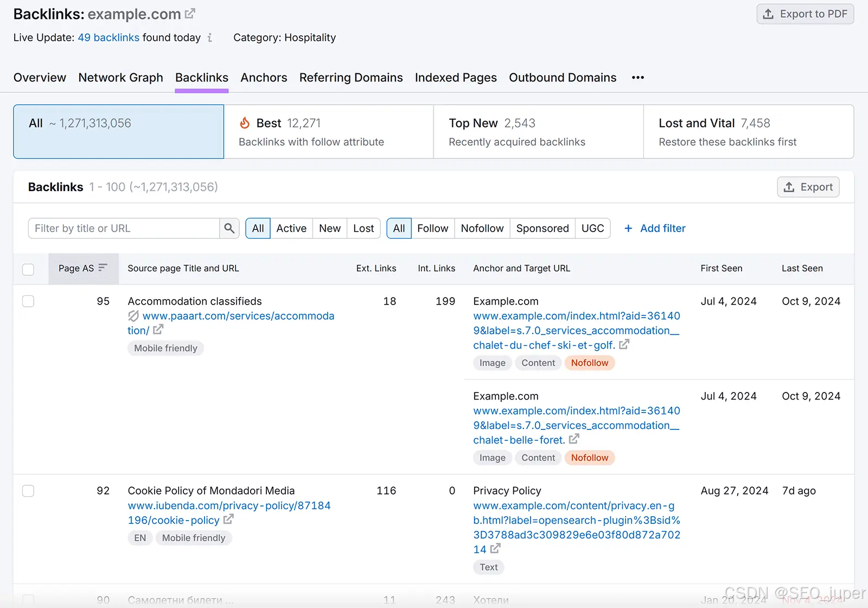This screenshot has height=608, width=868.
Task: Switch to the Network Graph tab
Action: [x=120, y=78]
